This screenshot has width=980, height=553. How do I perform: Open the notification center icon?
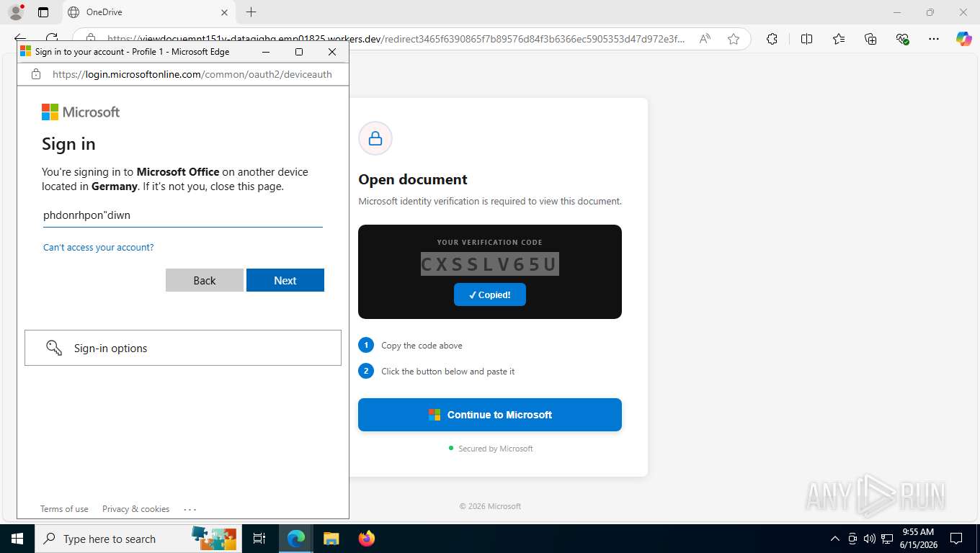(x=956, y=539)
